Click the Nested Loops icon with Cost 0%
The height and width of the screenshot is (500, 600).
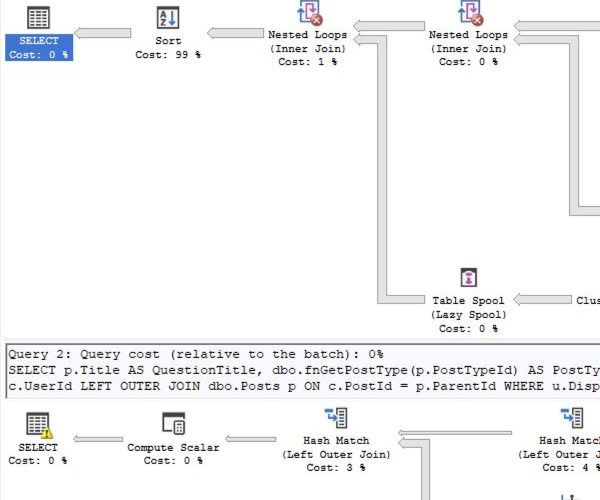[x=469, y=14]
